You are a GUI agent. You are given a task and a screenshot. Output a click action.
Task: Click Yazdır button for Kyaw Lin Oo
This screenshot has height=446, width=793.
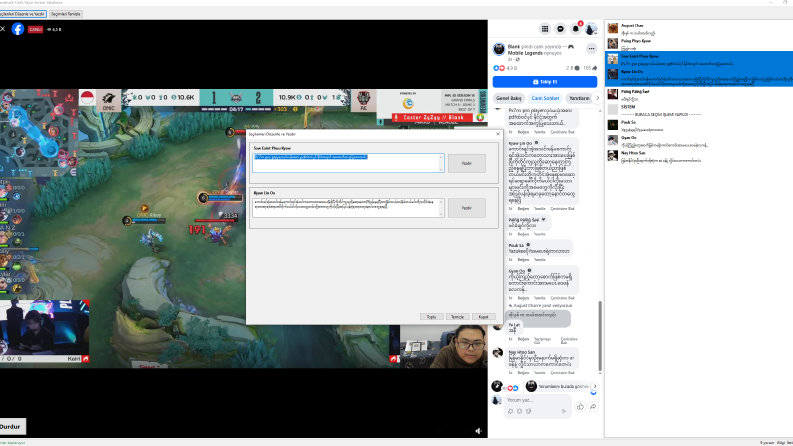[x=467, y=208]
